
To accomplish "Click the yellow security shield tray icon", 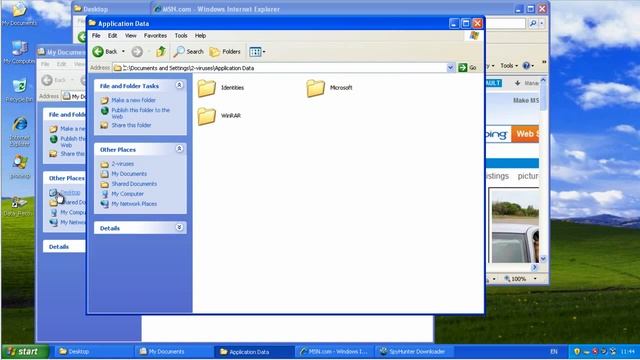I will [x=577, y=351].
